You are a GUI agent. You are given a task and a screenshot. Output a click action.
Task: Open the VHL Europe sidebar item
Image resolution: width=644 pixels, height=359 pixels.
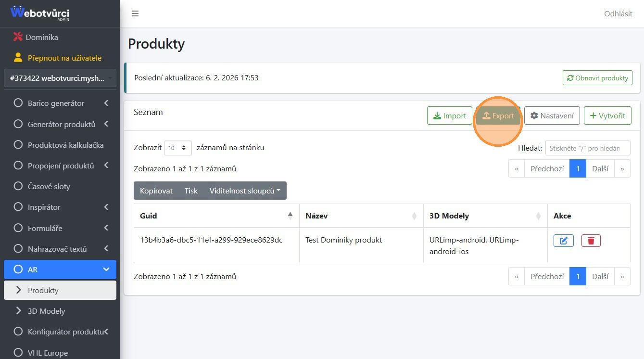[60, 353]
